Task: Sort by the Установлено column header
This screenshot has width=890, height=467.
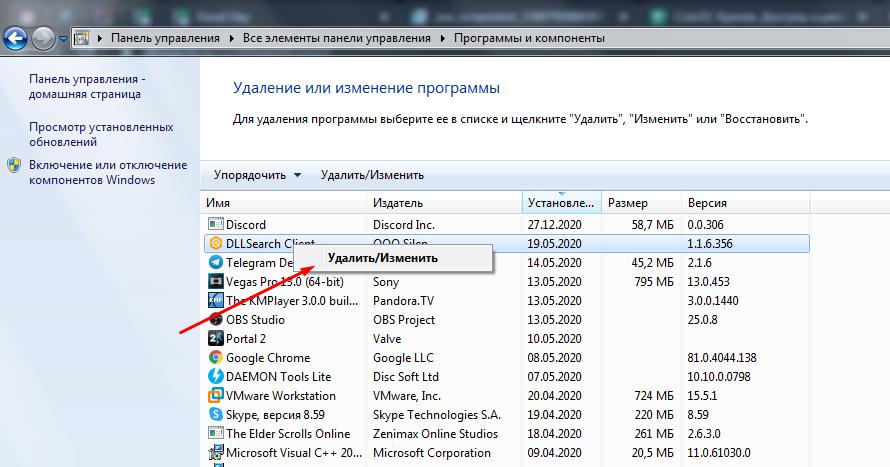Action: 561,203
